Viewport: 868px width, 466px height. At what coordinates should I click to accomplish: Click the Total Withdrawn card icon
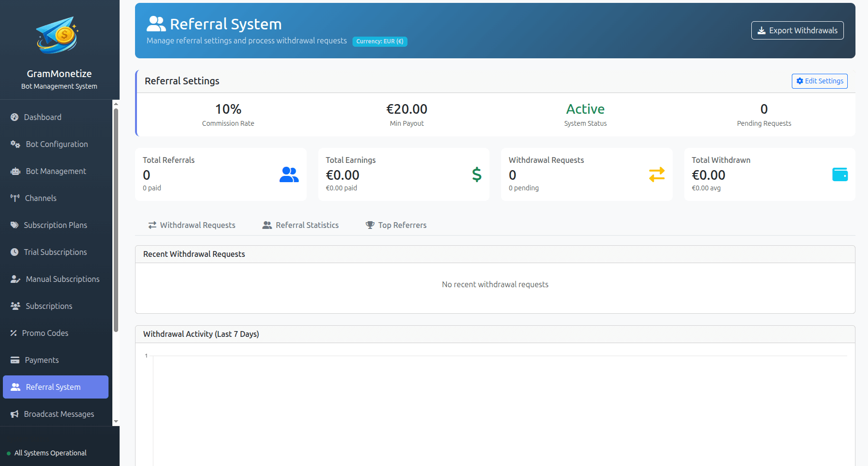click(840, 174)
